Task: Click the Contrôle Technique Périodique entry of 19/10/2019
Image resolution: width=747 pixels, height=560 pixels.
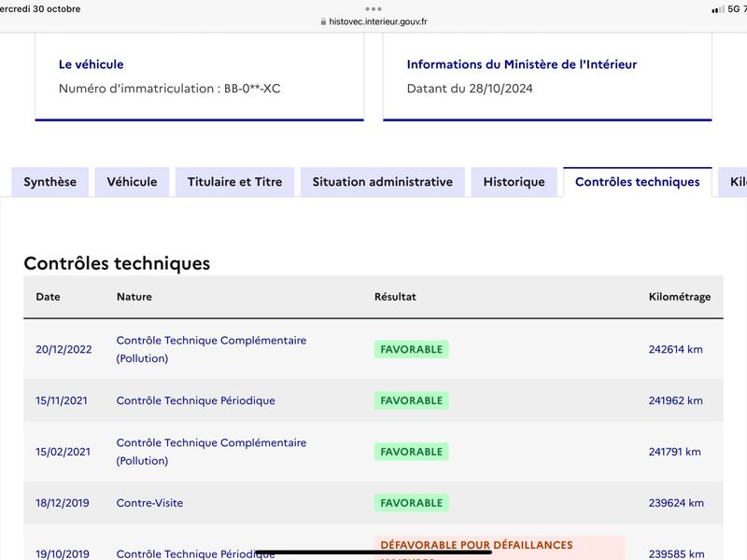Action: pos(196,553)
